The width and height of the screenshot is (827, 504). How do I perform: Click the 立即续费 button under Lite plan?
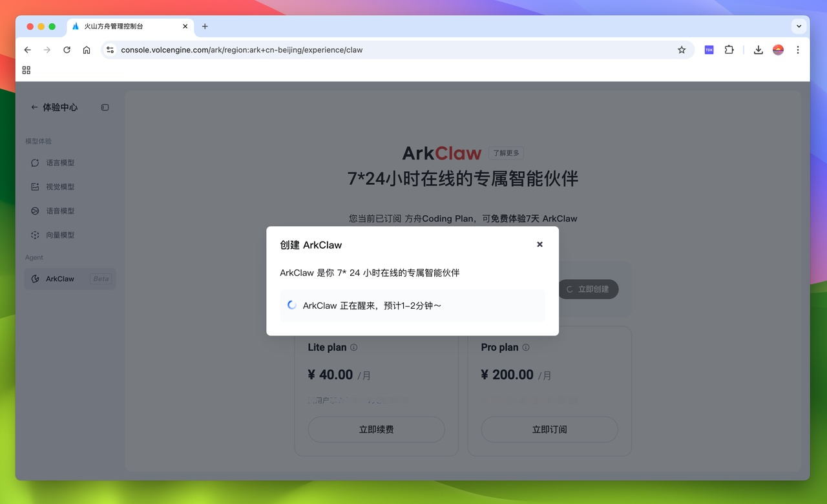(376, 429)
